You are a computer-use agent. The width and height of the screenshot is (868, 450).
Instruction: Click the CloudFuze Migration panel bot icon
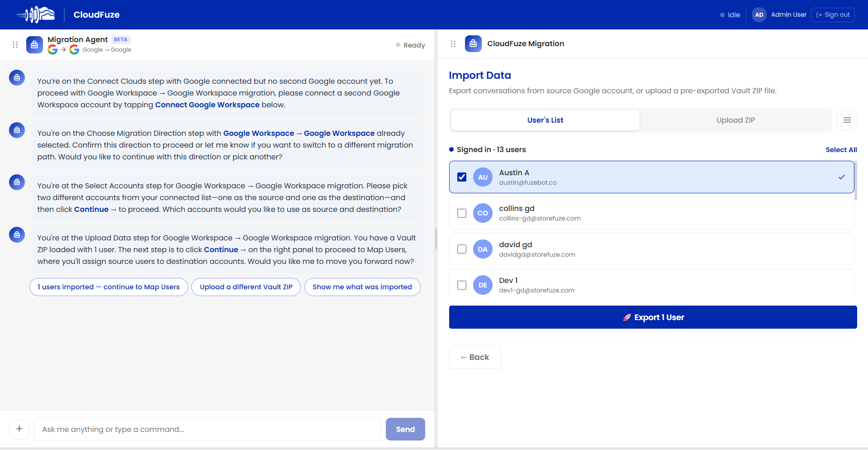click(473, 43)
